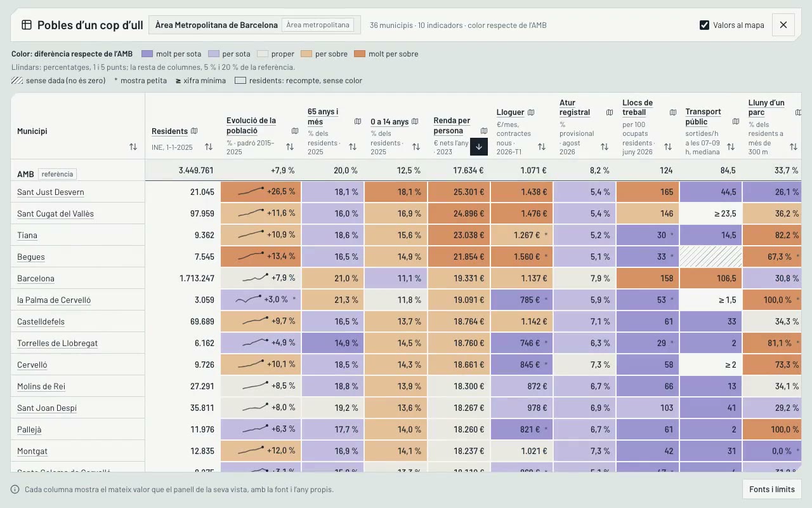Click the 'molt per sobre' legend swatch

(360, 54)
